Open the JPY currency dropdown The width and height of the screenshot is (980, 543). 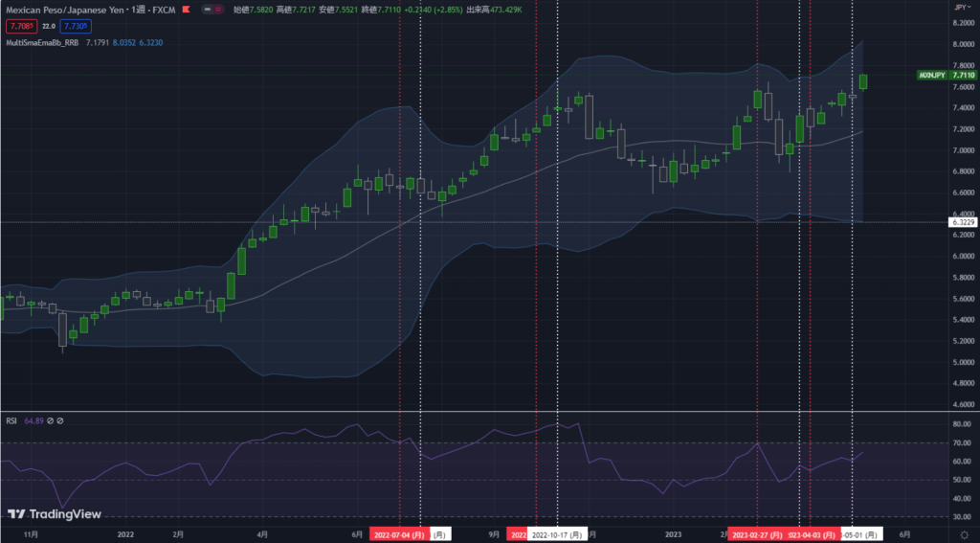coord(961,7)
